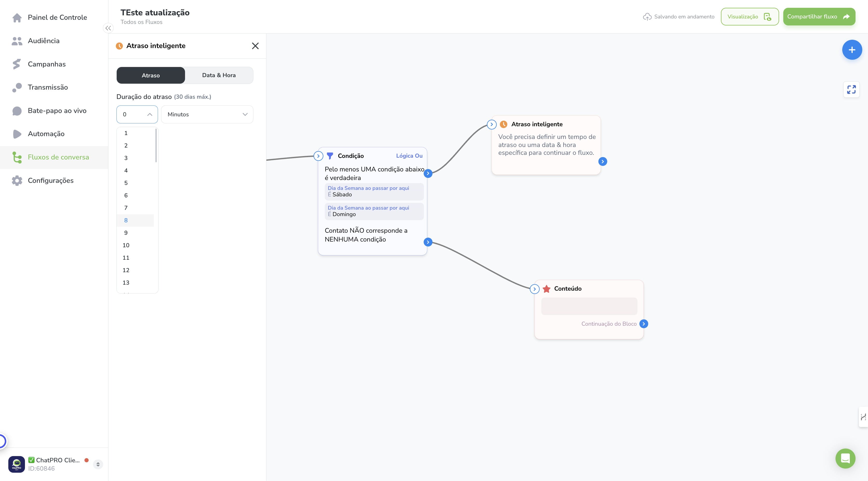Expand the ChatPRO account switcher

tap(98, 464)
